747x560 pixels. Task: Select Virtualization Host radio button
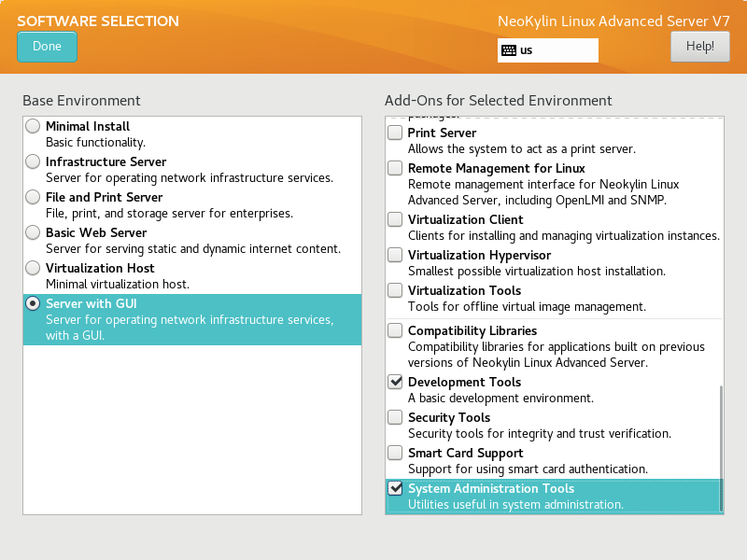tap(33, 268)
